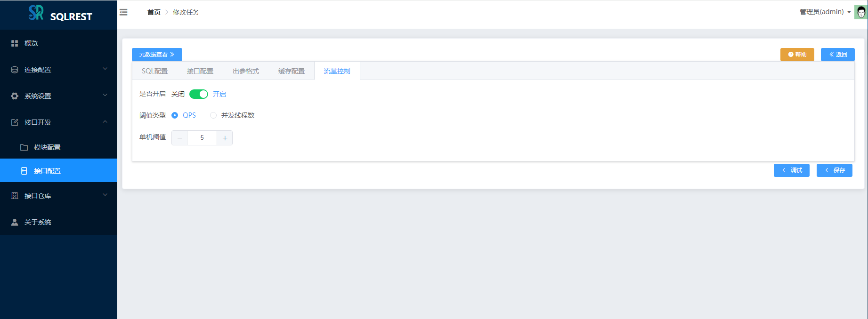Screen dimensions: 868x319
Task: Increase 单机阈值 with plus button
Action: point(225,138)
